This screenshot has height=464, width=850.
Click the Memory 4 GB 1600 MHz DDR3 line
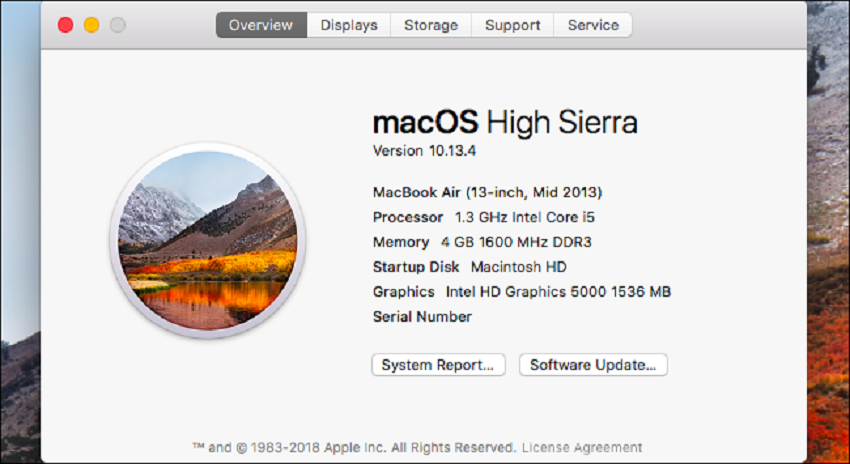482,242
